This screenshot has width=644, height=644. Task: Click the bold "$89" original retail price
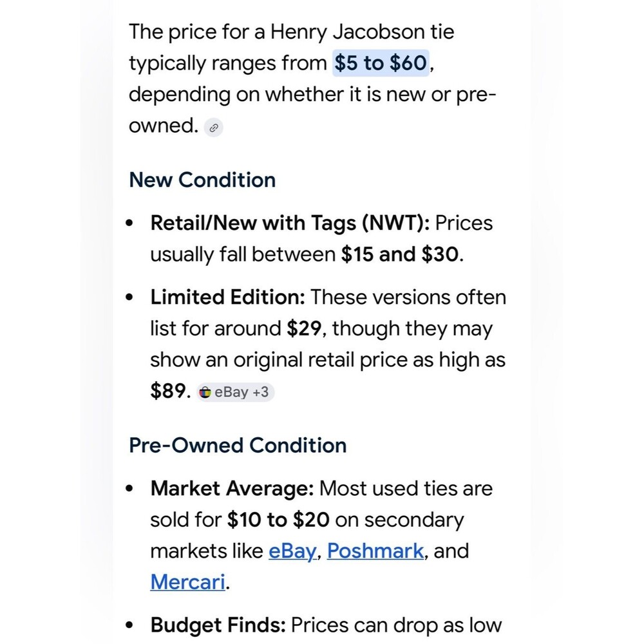click(x=167, y=391)
